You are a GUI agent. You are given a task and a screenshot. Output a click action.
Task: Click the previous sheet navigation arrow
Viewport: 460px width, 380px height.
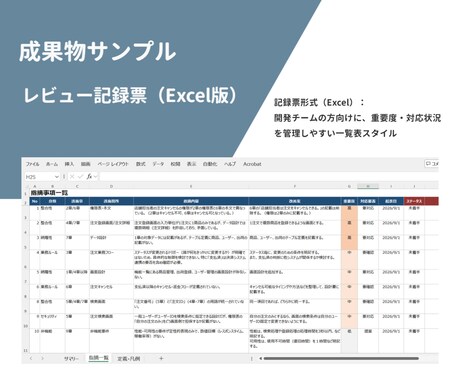[x=31, y=359]
